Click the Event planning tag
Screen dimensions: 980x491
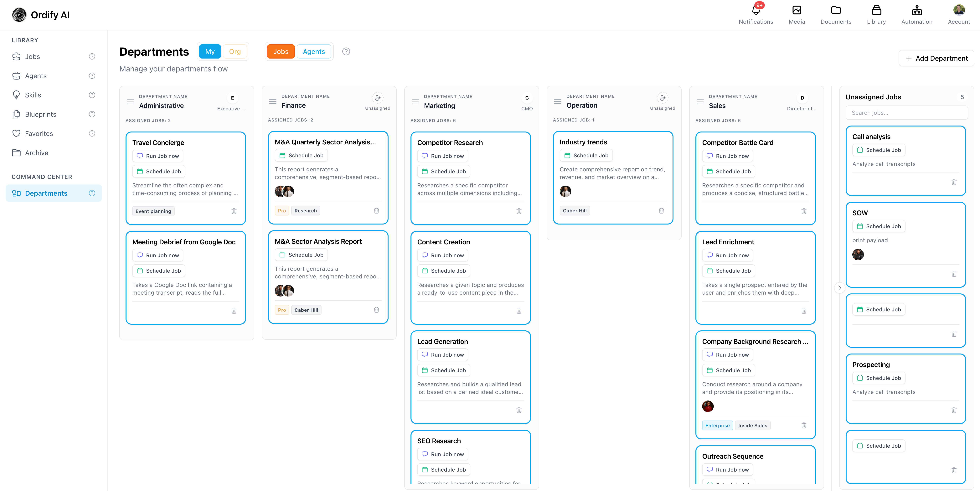153,211
